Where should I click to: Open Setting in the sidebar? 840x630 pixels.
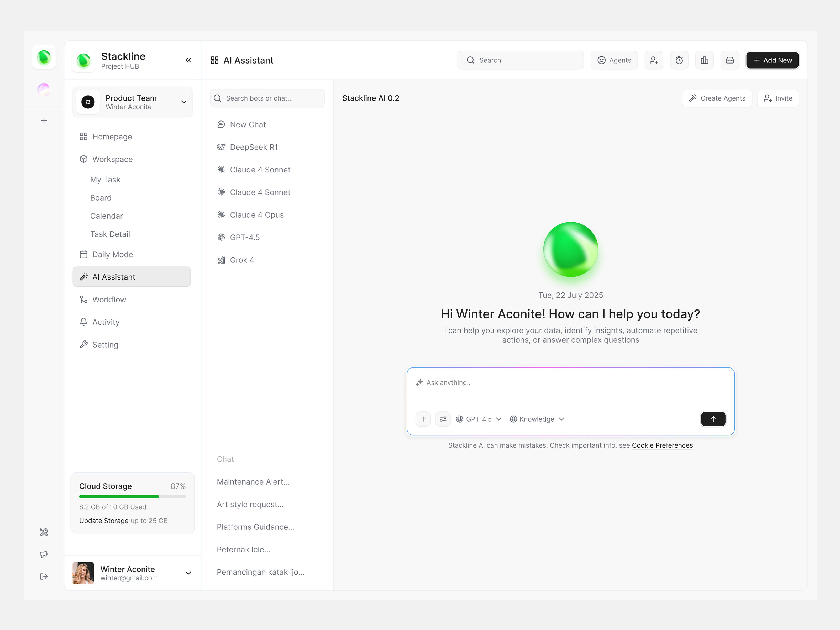pyautogui.click(x=132, y=345)
